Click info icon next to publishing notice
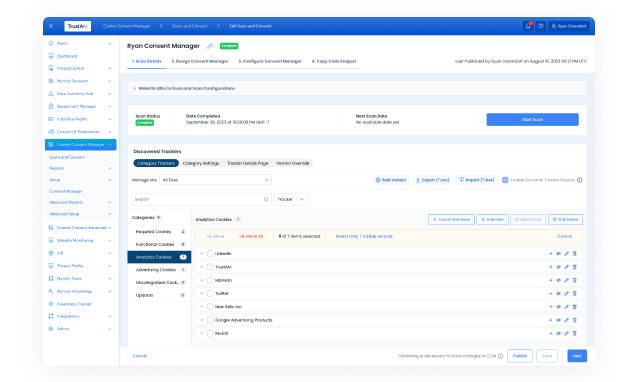The image size is (639, 382). (x=500, y=356)
